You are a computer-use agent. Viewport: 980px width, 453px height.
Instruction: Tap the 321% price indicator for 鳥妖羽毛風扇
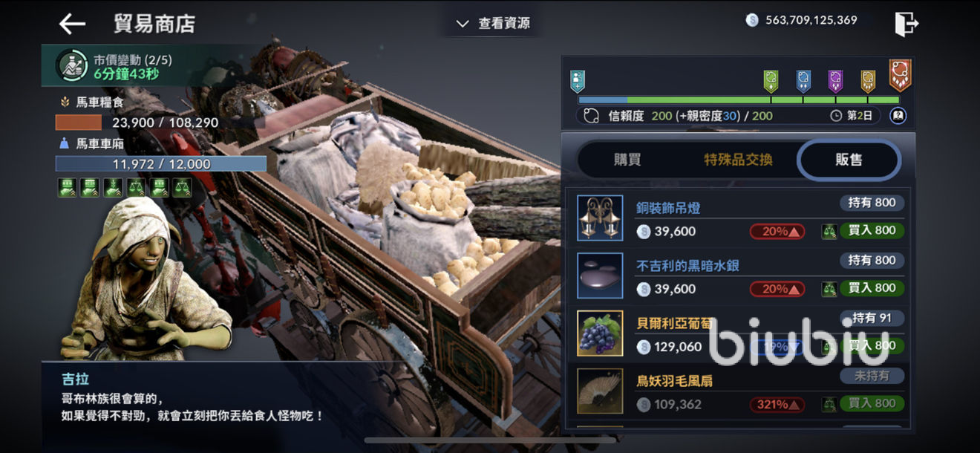click(777, 405)
